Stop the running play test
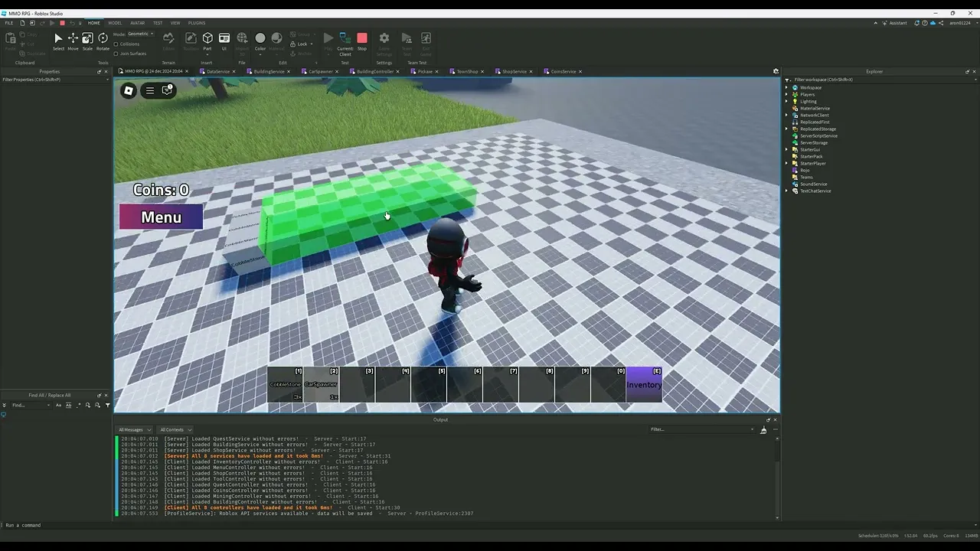The image size is (980, 551). pos(362,41)
